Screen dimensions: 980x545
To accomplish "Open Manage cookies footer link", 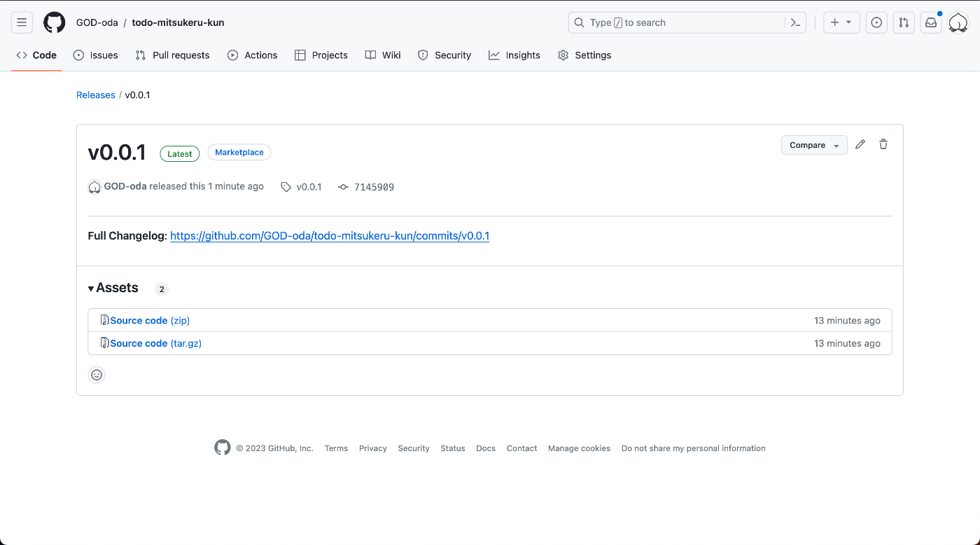I will (x=580, y=448).
